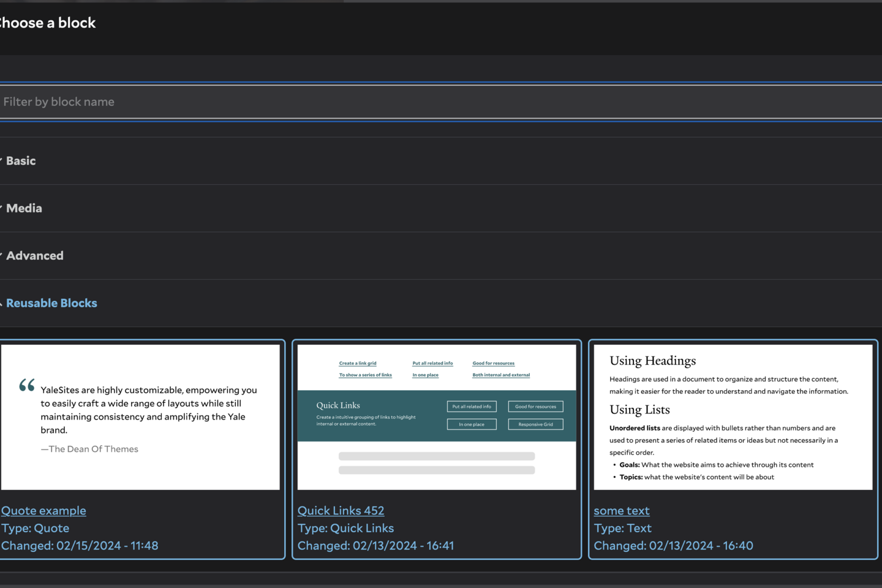Select the YaleSites quote text preview
This screenshot has width=882, height=588.
tap(149, 410)
